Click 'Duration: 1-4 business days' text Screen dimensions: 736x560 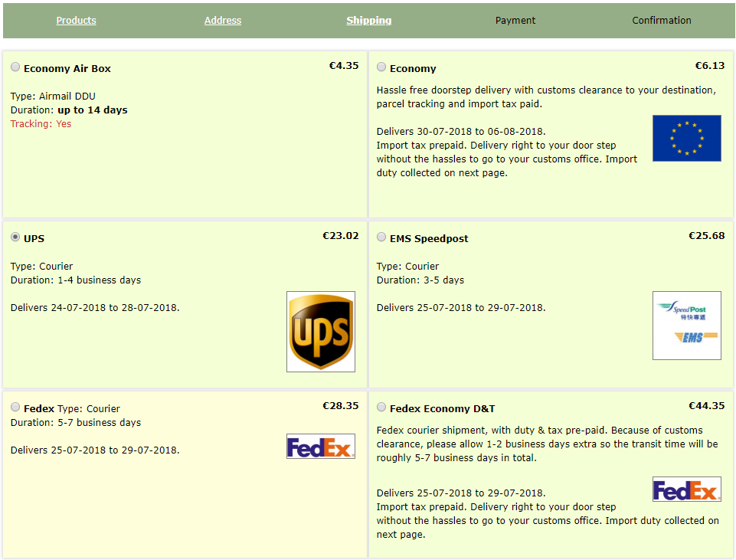pyautogui.click(x=76, y=280)
